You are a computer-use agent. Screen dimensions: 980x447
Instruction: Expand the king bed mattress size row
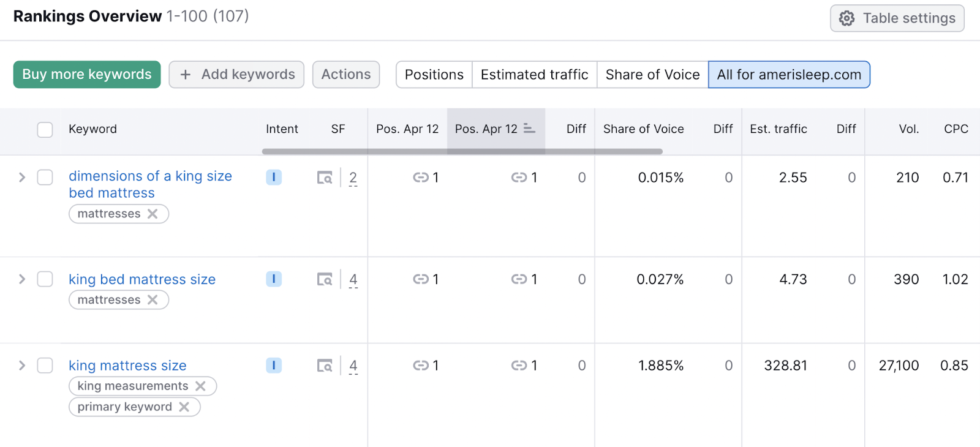tap(22, 279)
